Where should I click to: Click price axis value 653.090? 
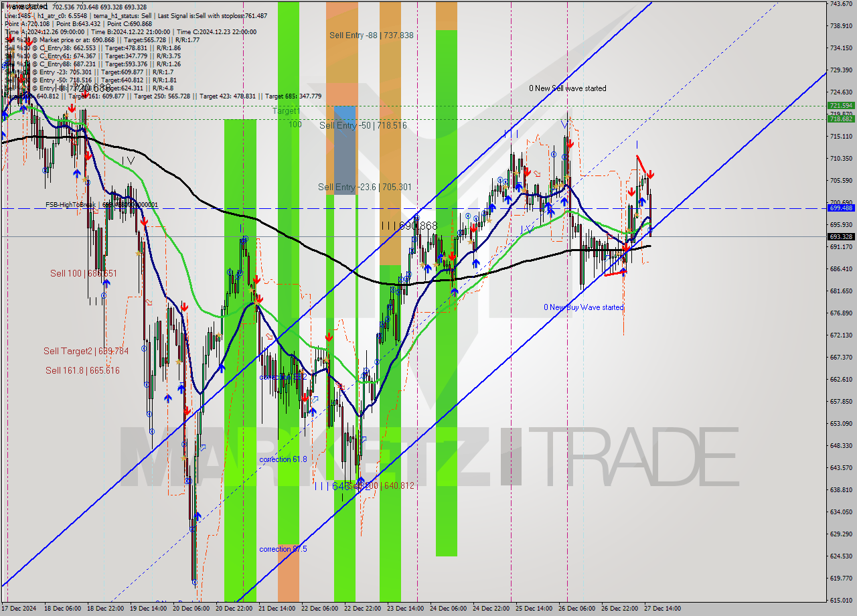pyautogui.click(x=841, y=424)
